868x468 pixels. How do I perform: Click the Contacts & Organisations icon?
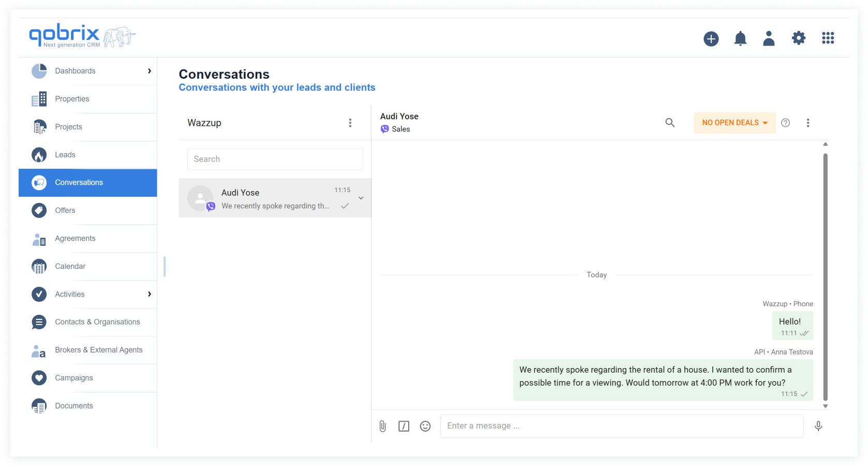(39, 322)
